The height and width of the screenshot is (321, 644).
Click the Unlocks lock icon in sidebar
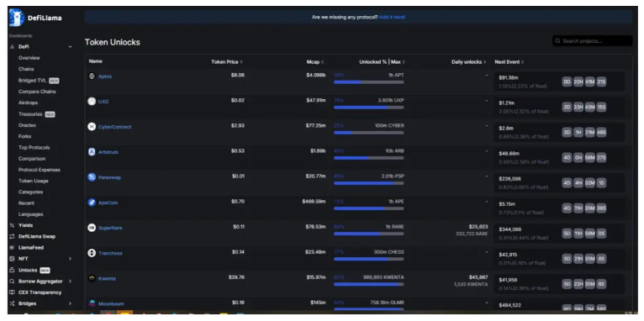pos(12,270)
